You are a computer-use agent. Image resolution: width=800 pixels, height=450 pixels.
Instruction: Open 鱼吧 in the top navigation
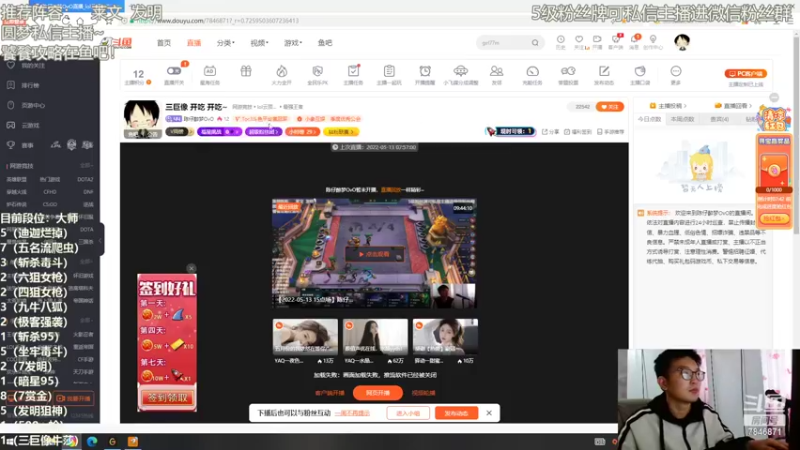point(325,43)
